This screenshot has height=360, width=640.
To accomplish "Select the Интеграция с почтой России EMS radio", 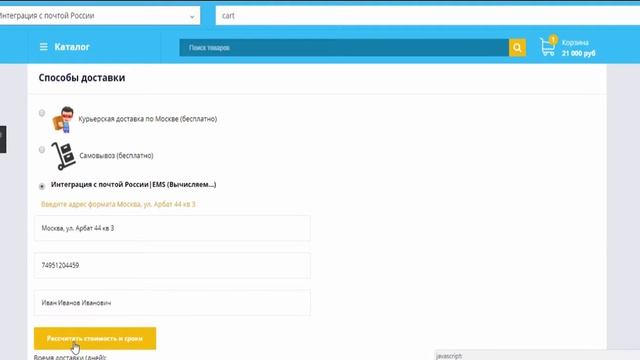I will [42, 187].
